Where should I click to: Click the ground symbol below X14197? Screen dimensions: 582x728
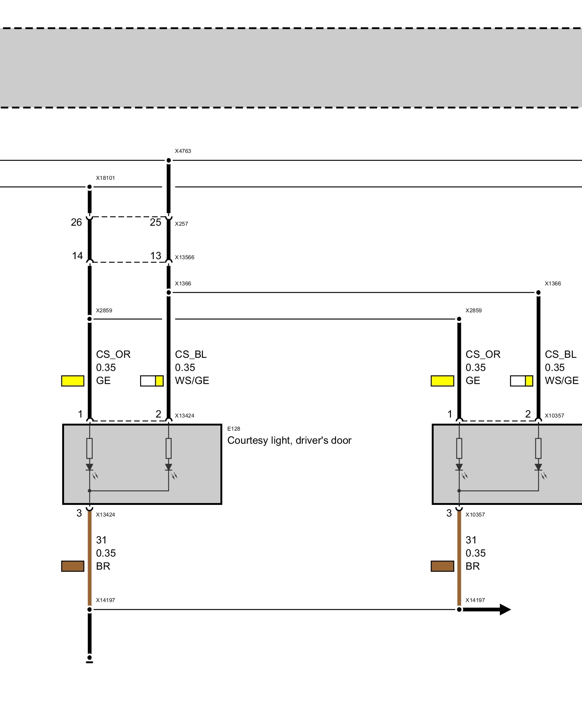(89, 660)
